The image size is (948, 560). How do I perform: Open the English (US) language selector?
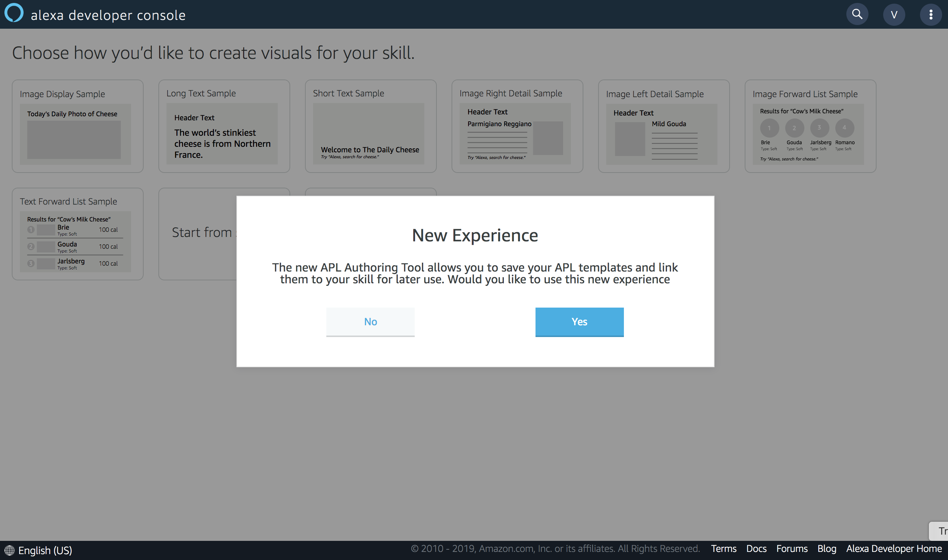pos(45,550)
